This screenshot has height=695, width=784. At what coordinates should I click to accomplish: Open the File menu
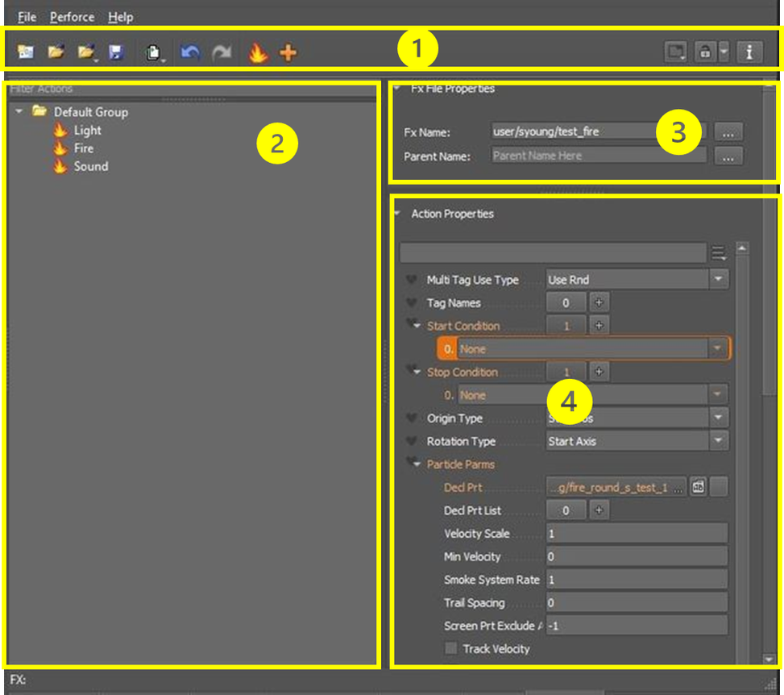[27, 17]
